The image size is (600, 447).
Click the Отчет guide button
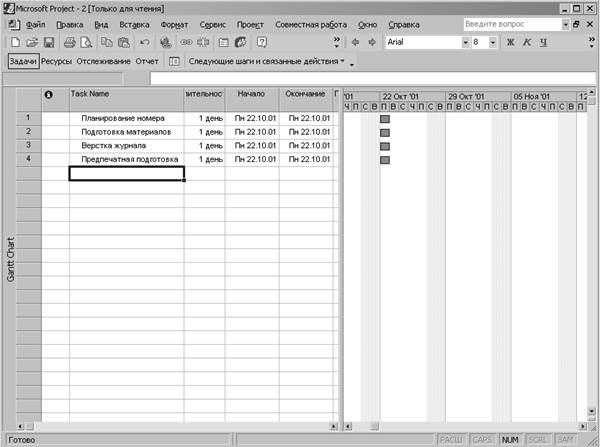(x=147, y=61)
